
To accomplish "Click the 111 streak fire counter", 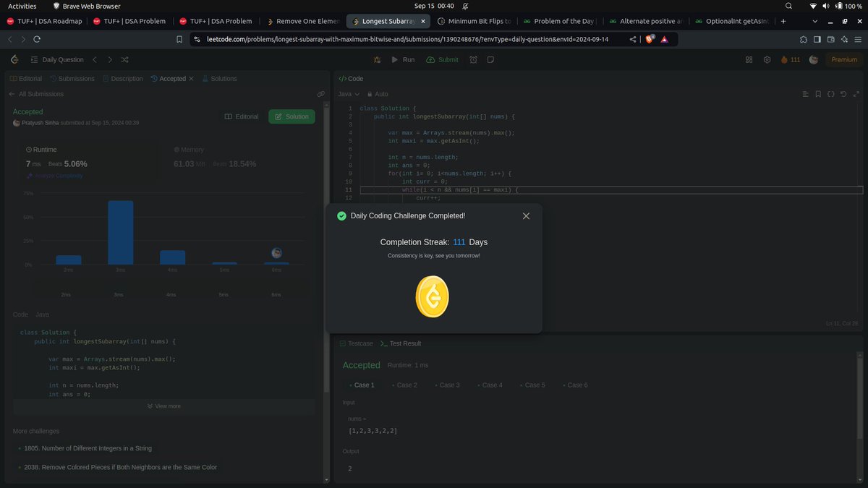I will [791, 59].
